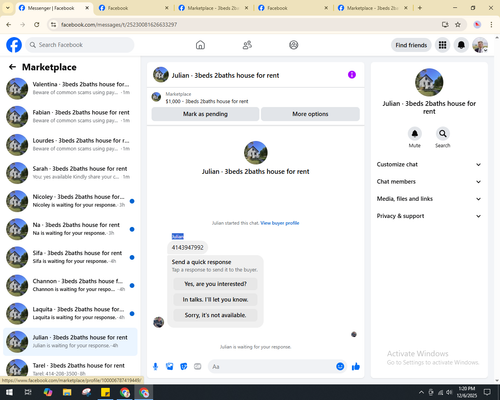The image size is (500, 400).
Task: Send 'In talks. I'll let you know.' response
Action: [x=215, y=300]
